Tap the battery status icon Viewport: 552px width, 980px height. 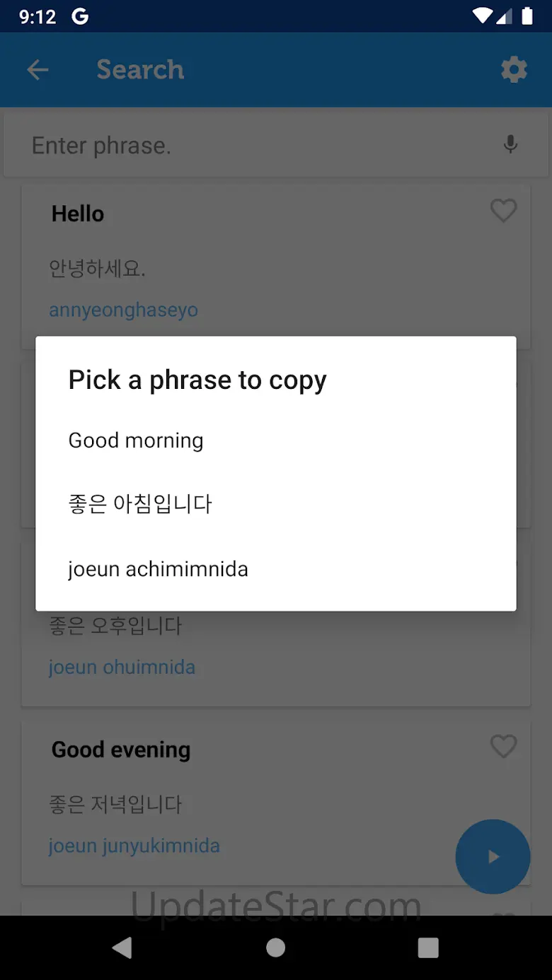point(527,16)
